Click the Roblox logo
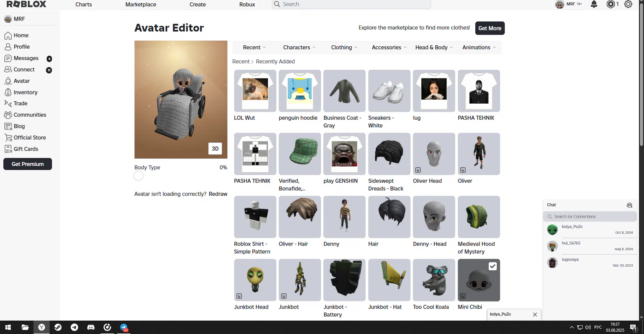Viewport: 644px width, 334px height. (x=26, y=4)
